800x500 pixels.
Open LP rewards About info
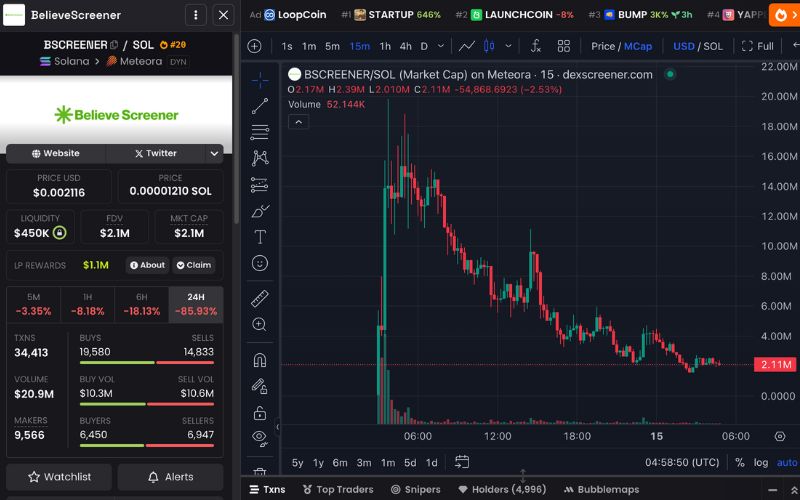coord(147,265)
